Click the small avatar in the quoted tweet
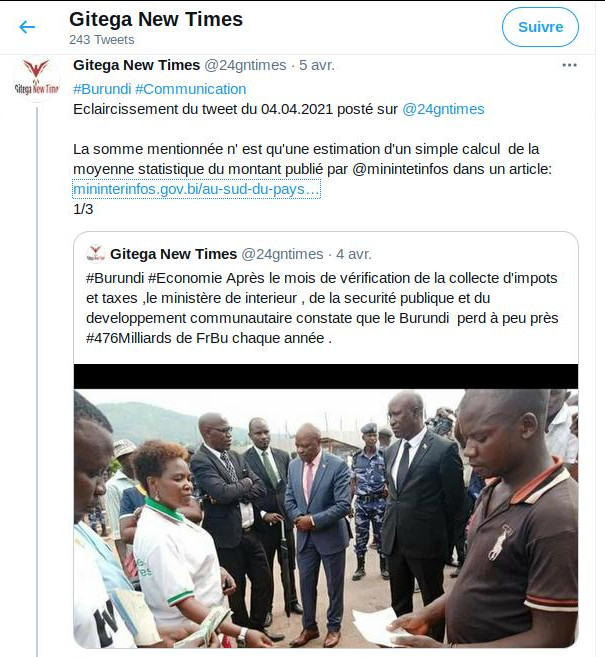605x657 pixels. click(x=96, y=254)
